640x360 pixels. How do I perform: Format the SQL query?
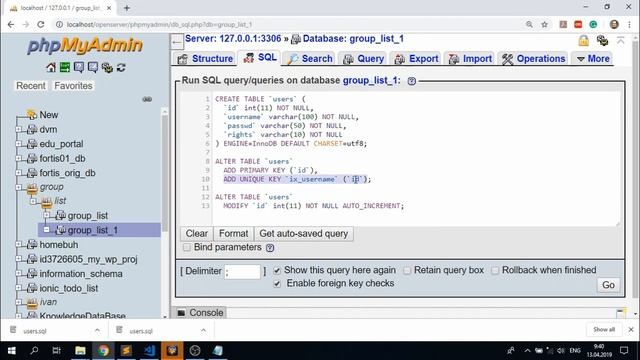tap(233, 234)
